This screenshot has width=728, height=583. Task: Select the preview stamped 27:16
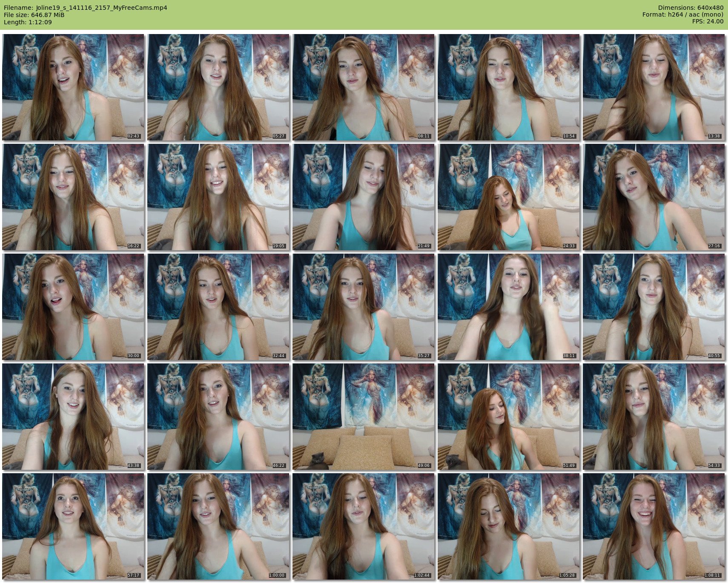click(x=654, y=197)
